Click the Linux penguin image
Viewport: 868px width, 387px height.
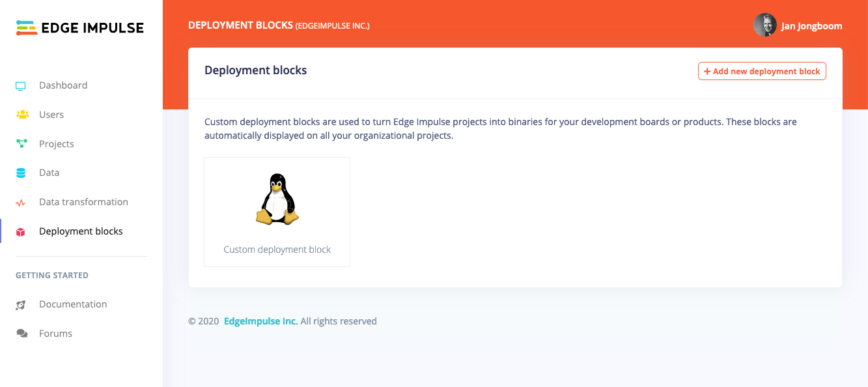coord(277,199)
